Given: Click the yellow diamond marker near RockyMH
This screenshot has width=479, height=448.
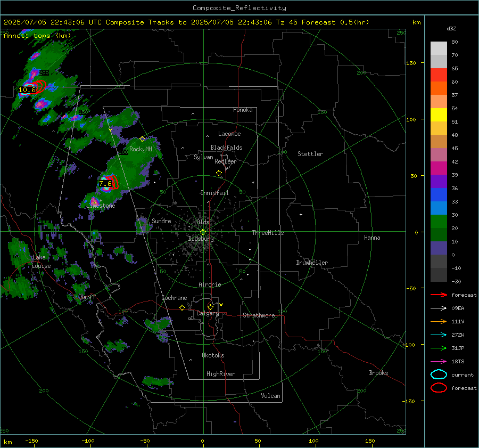Looking at the screenshot, I should [x=142, y=139].
